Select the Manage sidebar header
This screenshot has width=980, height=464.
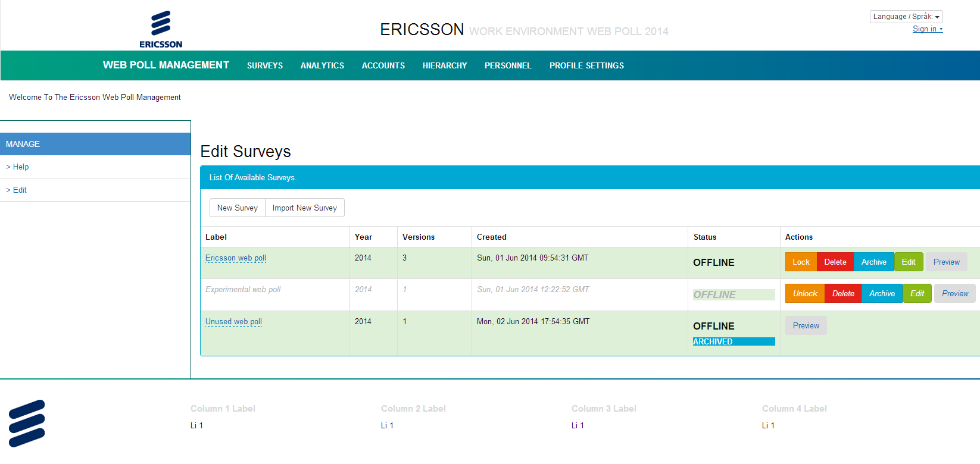(x=95, y=144)
